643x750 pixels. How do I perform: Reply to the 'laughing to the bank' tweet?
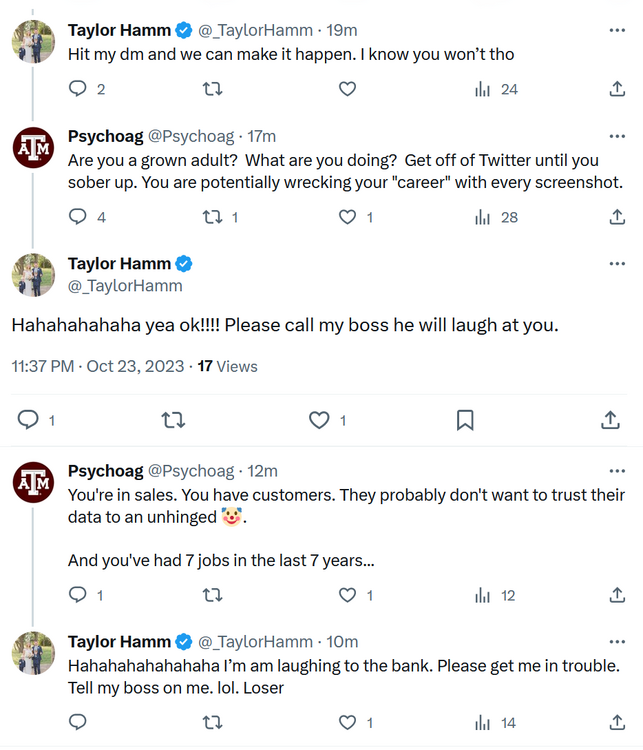tap(78, 722)
